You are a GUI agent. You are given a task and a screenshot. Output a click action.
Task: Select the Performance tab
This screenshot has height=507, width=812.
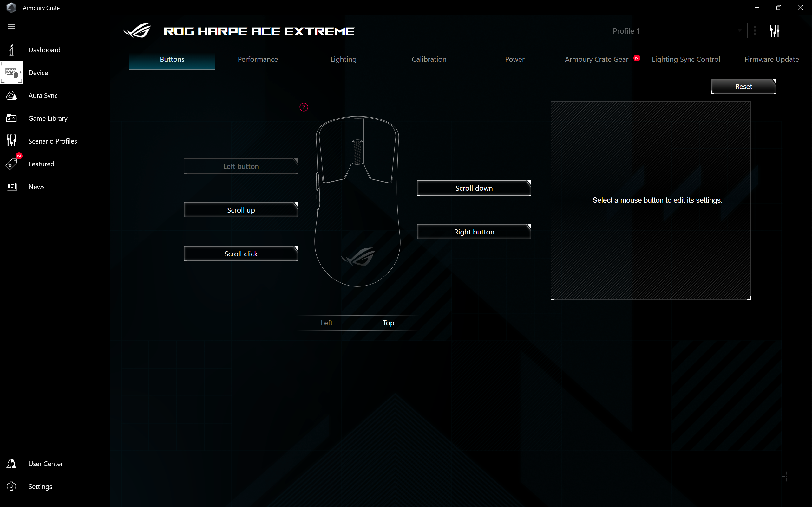tap(258, 59)
